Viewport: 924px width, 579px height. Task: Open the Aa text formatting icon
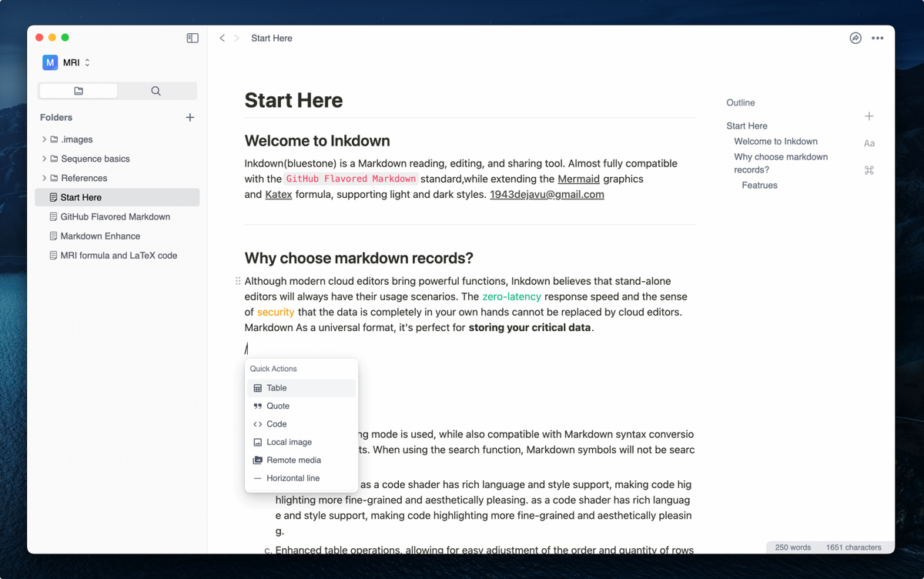click(869, 143)
